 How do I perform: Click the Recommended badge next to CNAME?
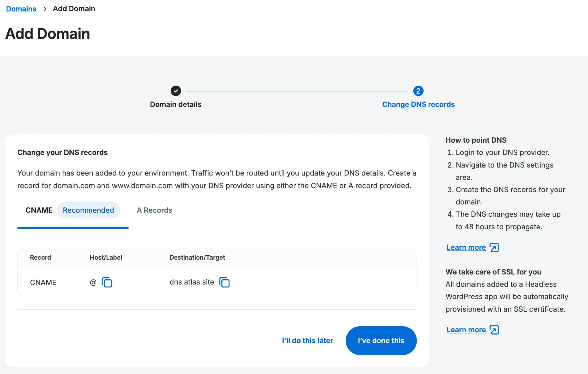click(x=89, y=210)
